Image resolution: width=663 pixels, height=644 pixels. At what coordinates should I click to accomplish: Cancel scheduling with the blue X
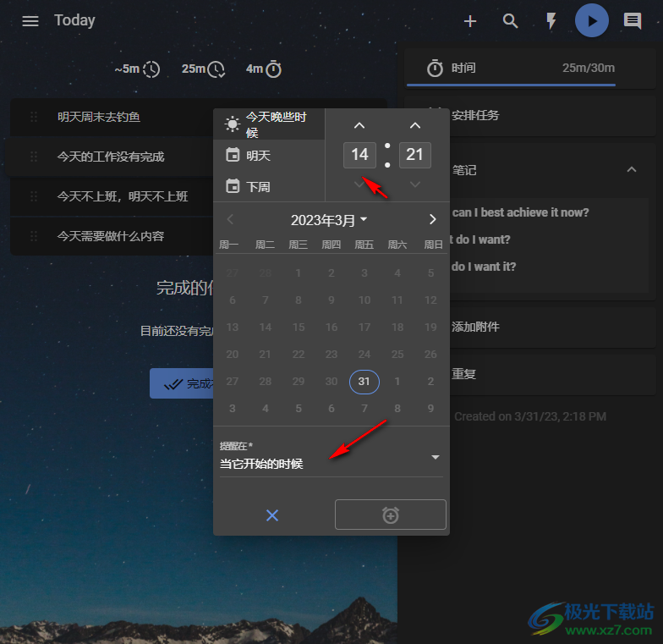click(272, 515)
